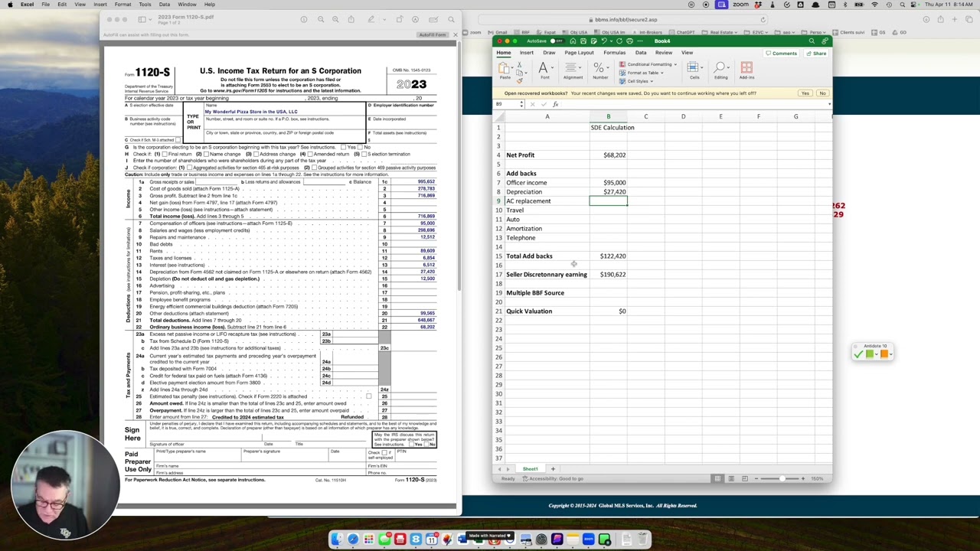The image size is (980, 551).
Task: Open the Tools menu in macOS menu bar
Action: pyautogui.click(x=145, y=5)
